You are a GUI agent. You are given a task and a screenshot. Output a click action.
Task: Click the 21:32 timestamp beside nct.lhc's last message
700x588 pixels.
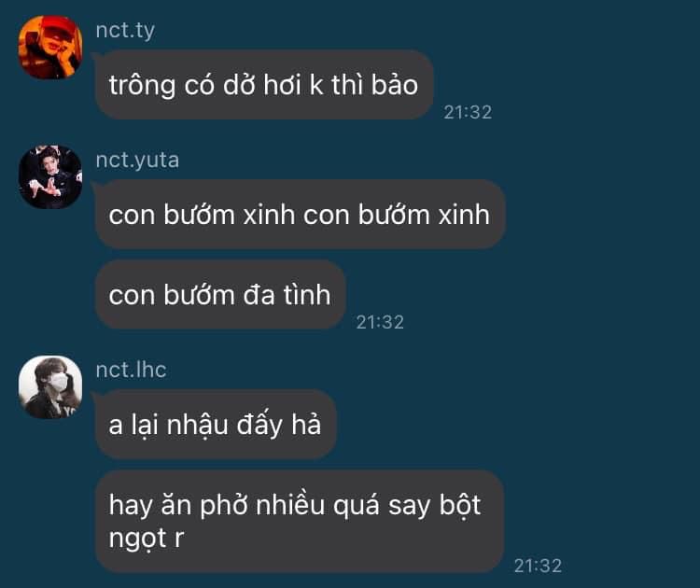[538, 566]
